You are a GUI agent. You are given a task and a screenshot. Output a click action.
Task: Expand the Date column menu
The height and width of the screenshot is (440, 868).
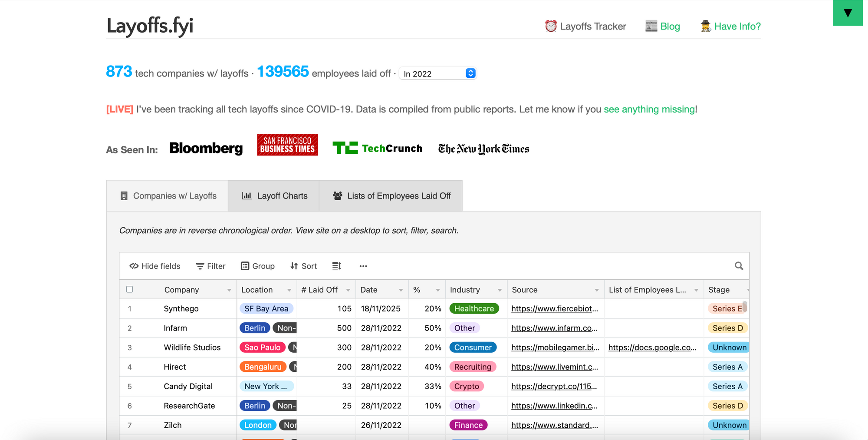(x=401, y=290)
